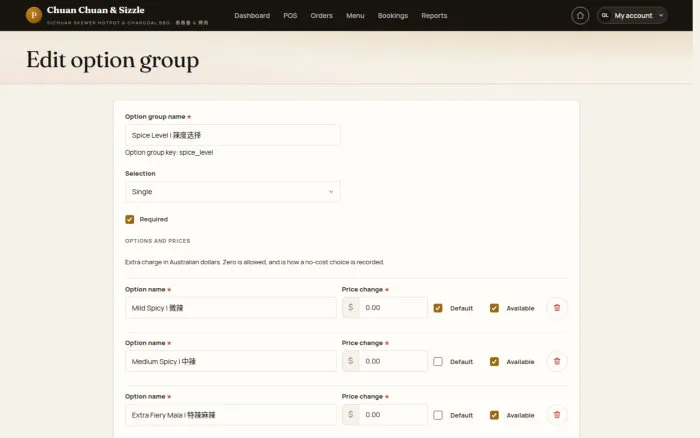The image size is (700, 438).
Task: Edit price change for Medium Spicy
Action: pos(393,361)
